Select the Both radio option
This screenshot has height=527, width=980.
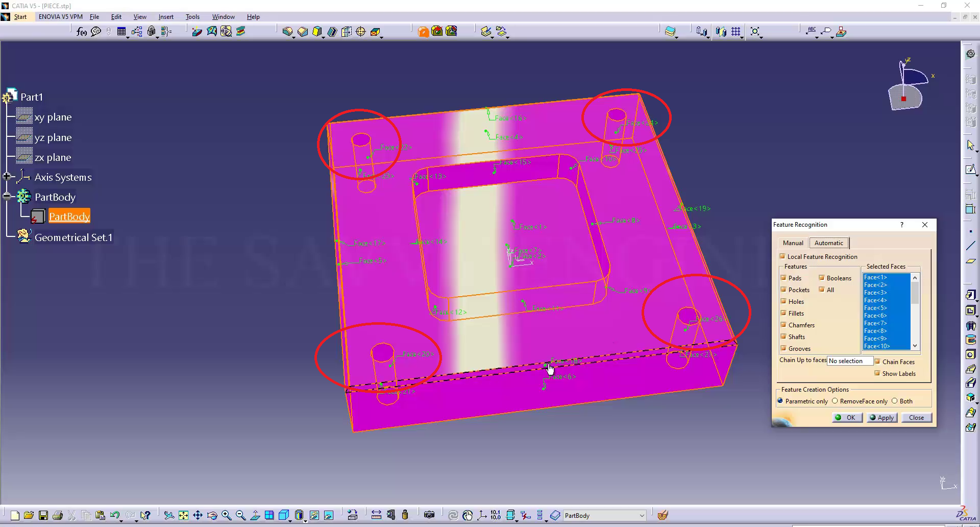pos(895,401)
